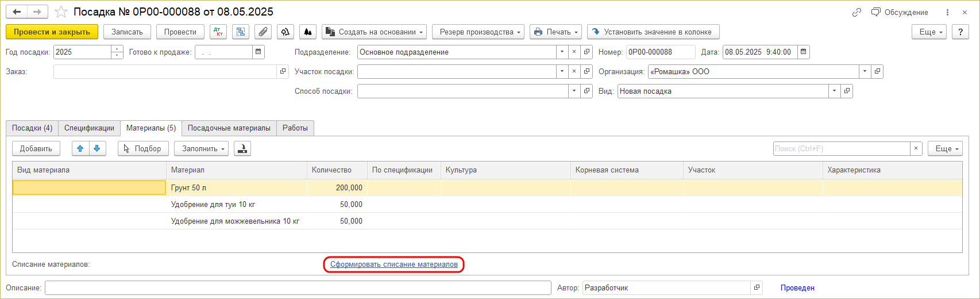Open the Заполнить dropdown menu
The height and width of the screenshot is (299, 980).
pyautogui.click(x=201, y=148)
